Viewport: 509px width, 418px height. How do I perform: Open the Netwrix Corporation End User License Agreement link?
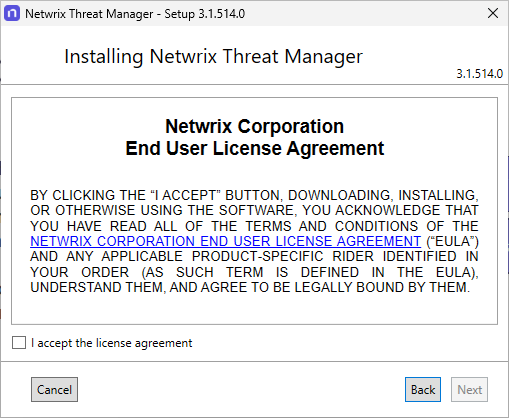pyautogui.click(x=225, y=241)
